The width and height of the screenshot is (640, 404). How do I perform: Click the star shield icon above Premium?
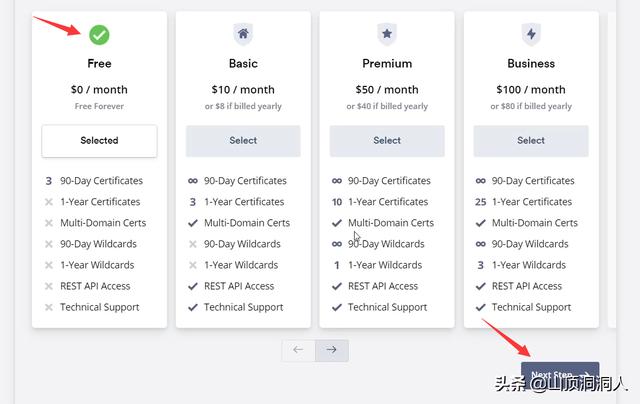pyautogui.click(x=387, y=34)
